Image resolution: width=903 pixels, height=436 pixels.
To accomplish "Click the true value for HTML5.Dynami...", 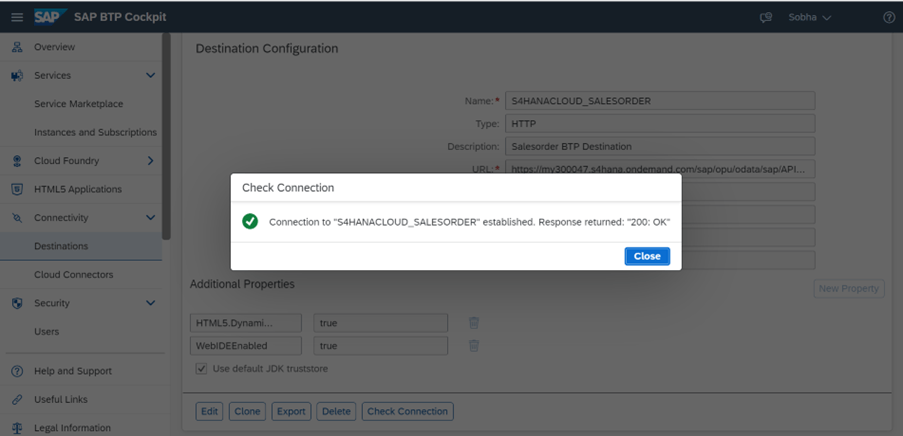I will (x=381, y=323).
